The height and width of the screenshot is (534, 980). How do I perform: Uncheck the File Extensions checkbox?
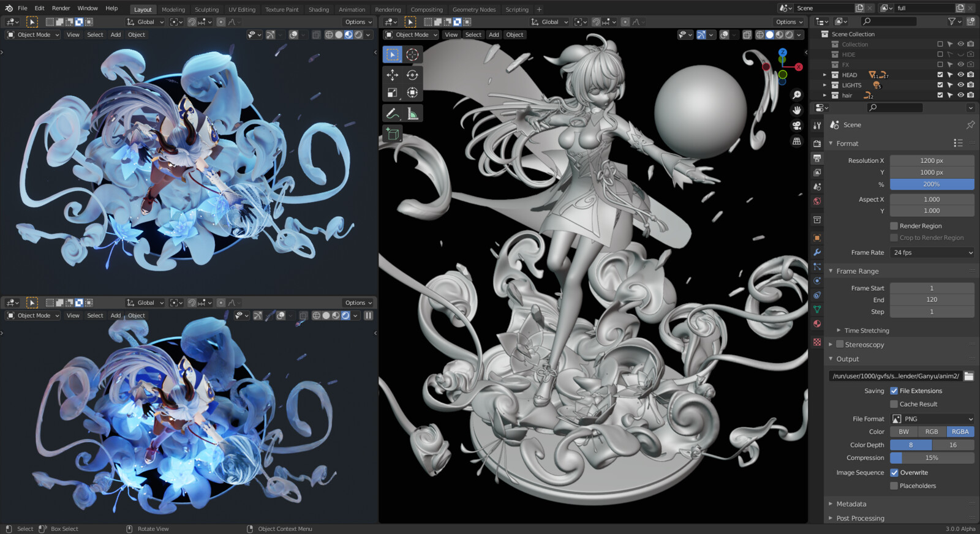(894, 391)
